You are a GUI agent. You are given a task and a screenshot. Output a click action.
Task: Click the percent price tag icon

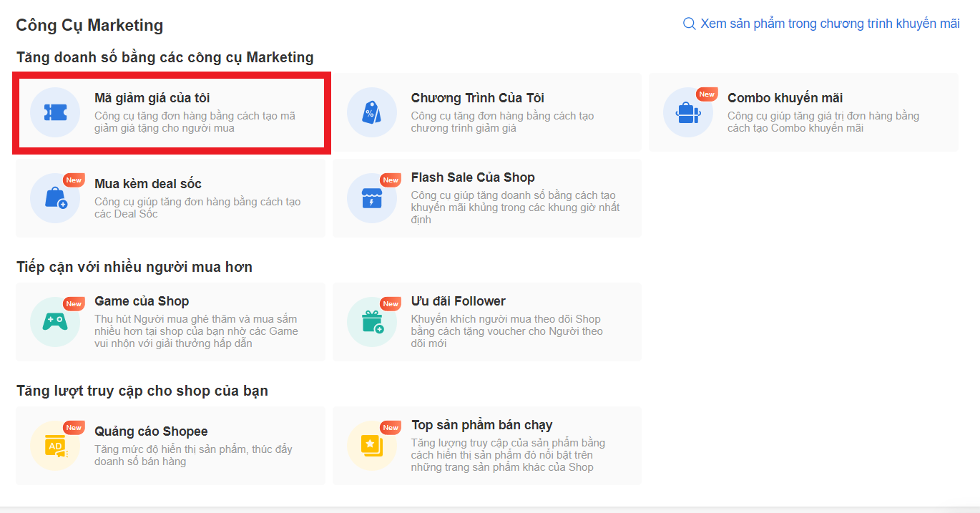point(371,112)
